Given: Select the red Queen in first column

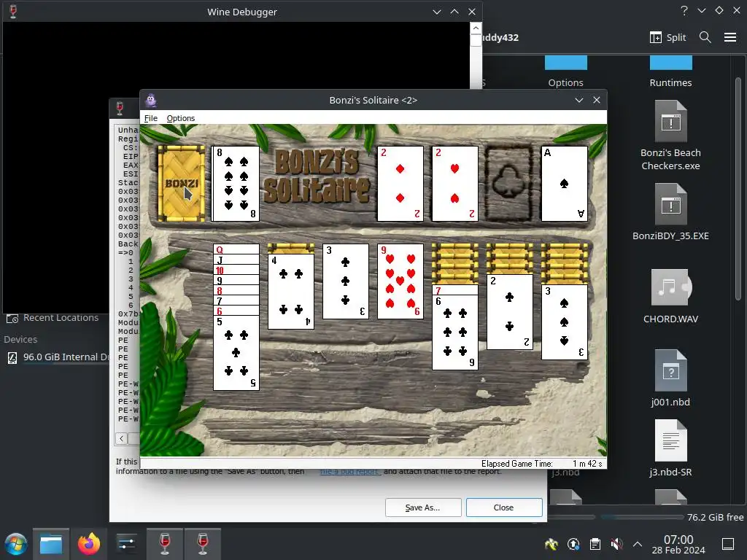Looking at the screenshot, I should tap(236, 249).
